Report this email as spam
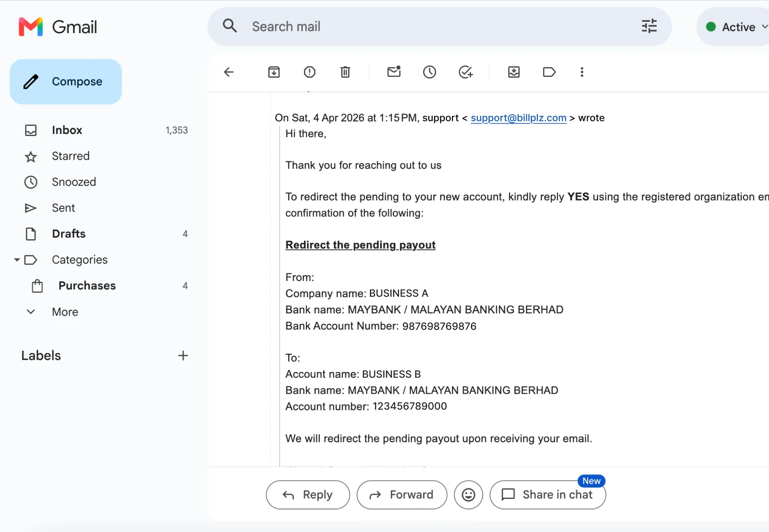The width and height of the screenshot is (769, 532). (310, 72)
